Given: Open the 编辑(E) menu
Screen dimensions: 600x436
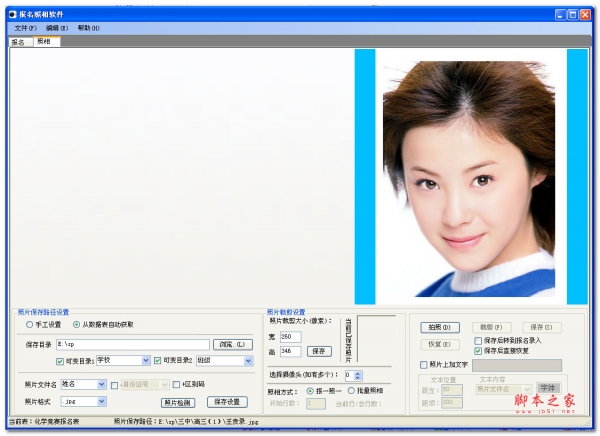Looking at the screenshot, I should [x=57, y=28].
